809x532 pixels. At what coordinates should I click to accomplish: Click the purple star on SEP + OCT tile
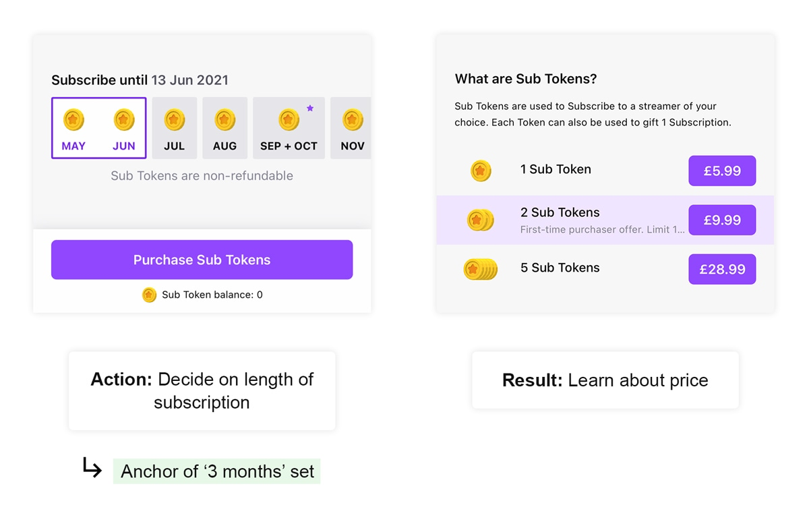(310, 108)
